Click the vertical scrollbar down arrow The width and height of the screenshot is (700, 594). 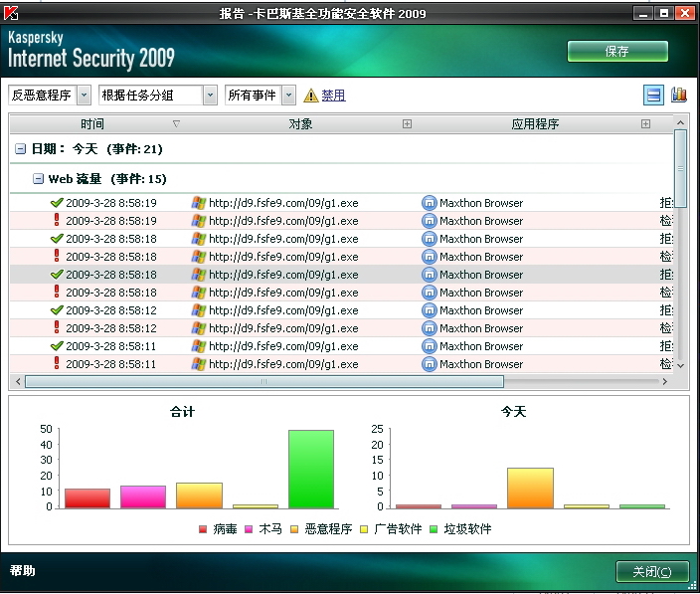point(680,365)
